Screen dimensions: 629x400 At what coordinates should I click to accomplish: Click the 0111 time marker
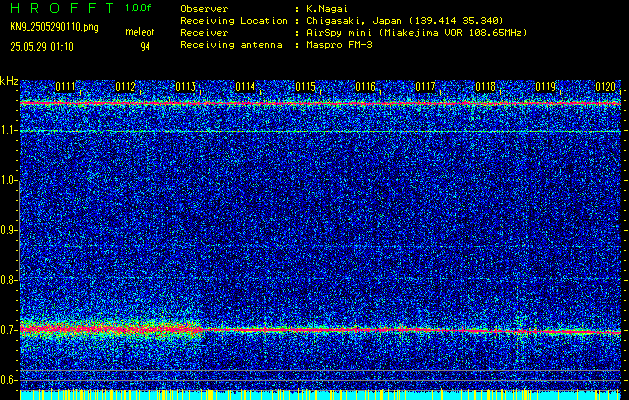(x=65, y=87)
